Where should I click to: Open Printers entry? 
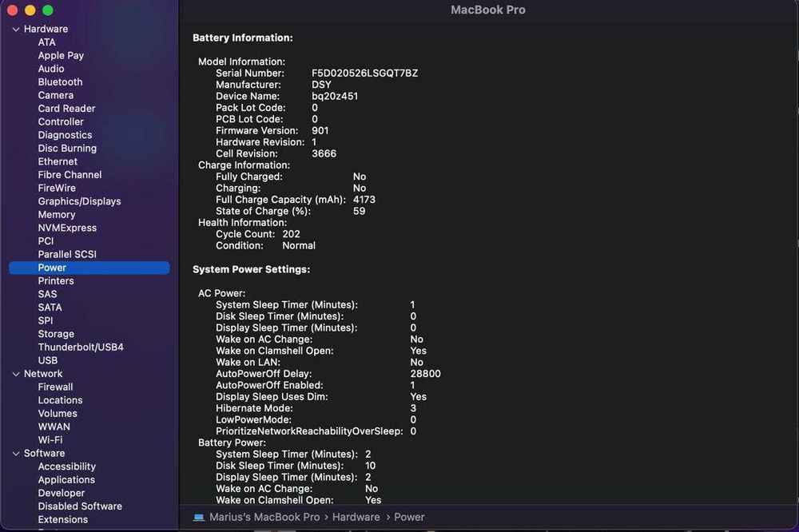[56, 281]
